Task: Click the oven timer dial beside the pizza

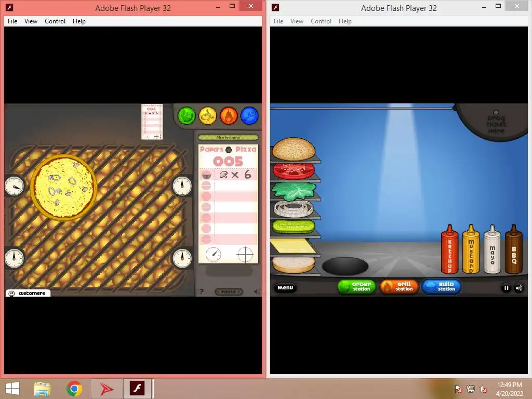Action: pos(15,186)
